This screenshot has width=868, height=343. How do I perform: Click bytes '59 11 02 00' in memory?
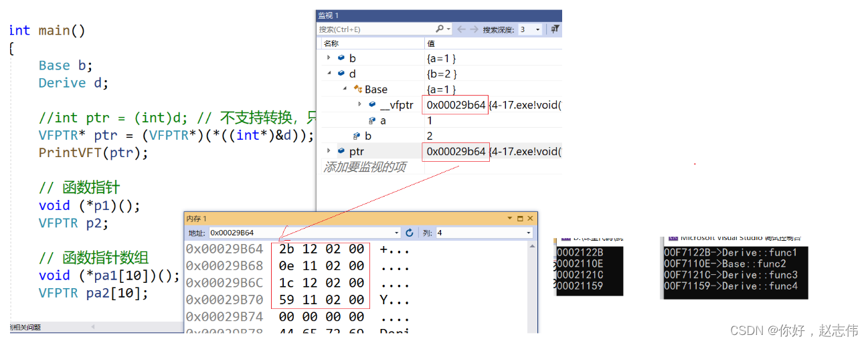coord(321,300)
